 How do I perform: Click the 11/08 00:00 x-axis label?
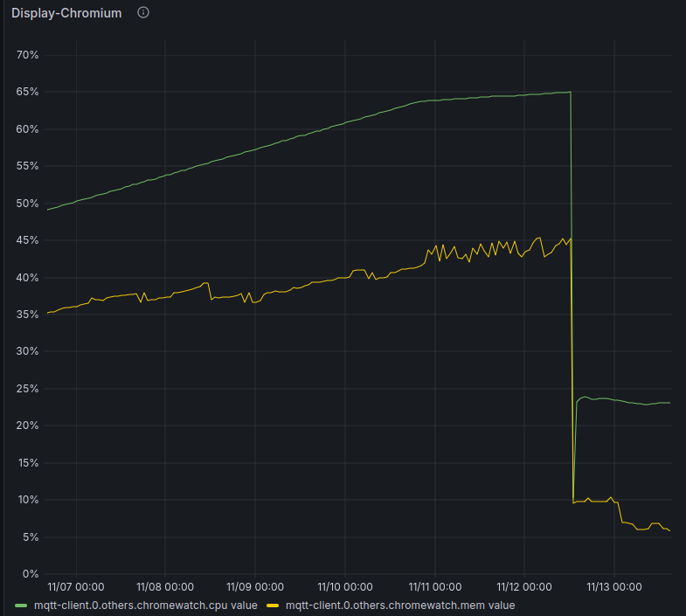[x=165, y=588]
